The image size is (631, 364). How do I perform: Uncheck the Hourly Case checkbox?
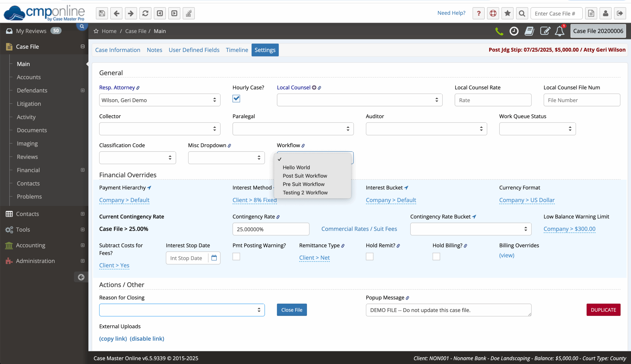click(x=236, y=98)
